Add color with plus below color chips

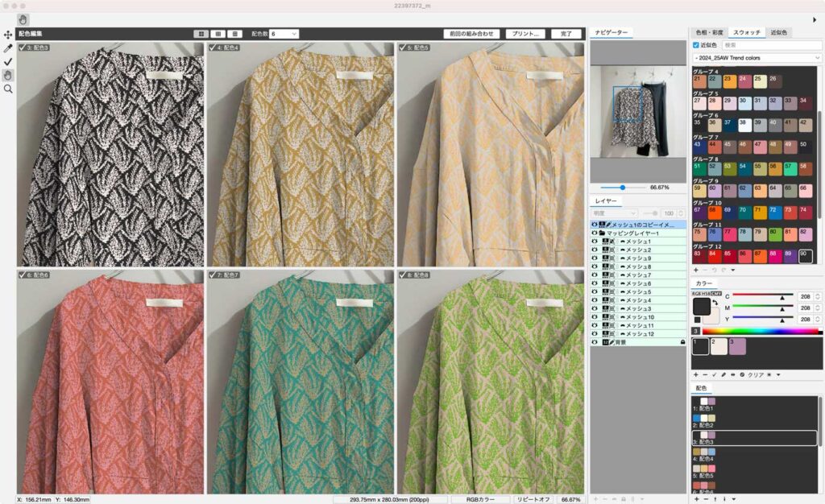click(695, 374)
